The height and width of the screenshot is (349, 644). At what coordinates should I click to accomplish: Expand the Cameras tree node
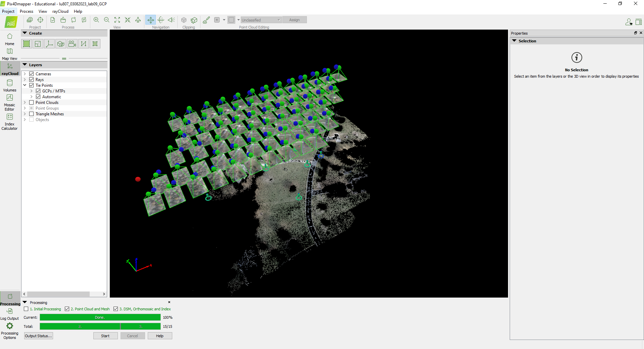[x=25, y=74]
